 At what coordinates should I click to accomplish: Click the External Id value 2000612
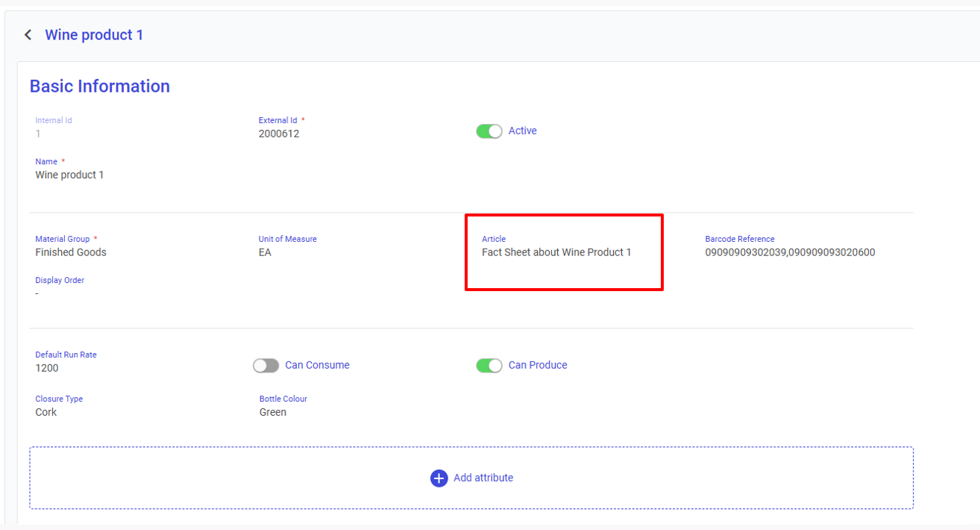[x=279, y=134]
